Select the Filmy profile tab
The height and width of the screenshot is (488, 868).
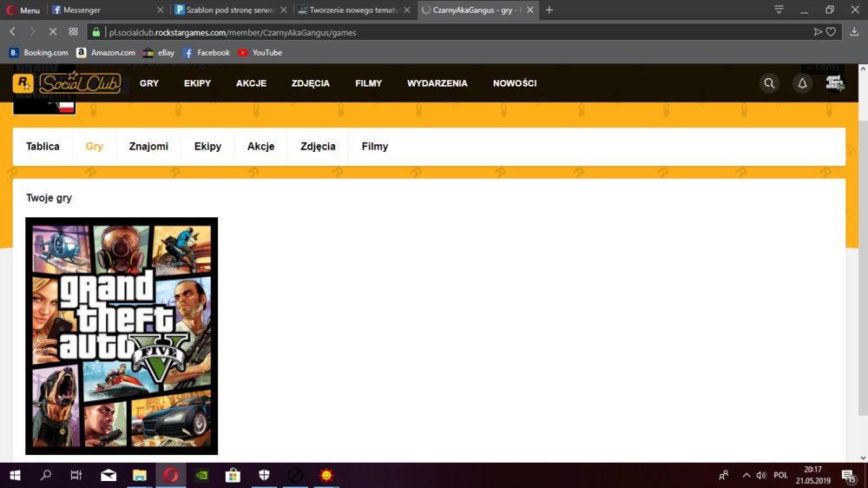[x=375, y=146]
